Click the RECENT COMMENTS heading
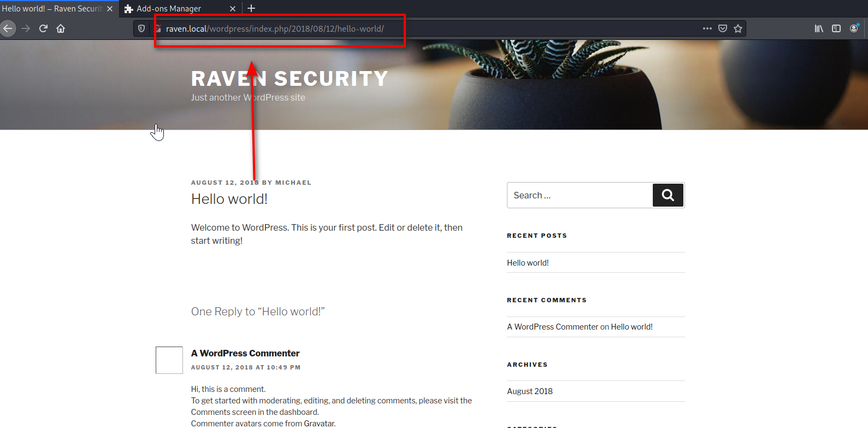The image size is (868, 428). [547, 300]
